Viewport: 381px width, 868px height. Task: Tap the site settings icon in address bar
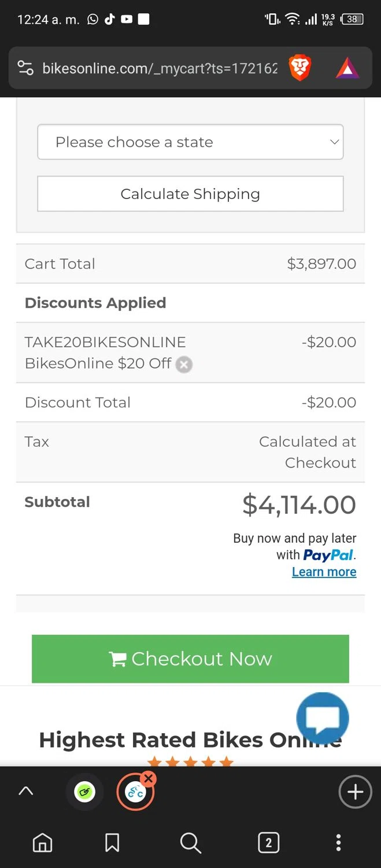tap(25, 68)
